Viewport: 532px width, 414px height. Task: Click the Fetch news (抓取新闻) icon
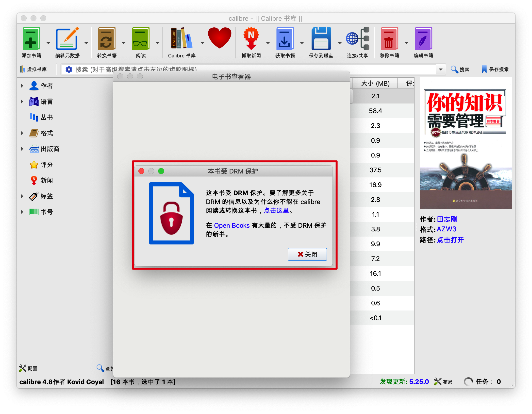coord(251,38)
